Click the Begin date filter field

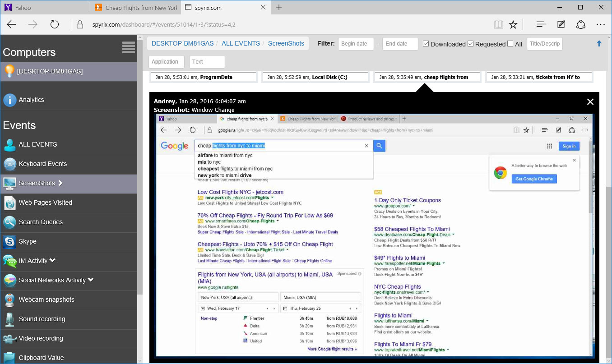pyautogui.click(x=356, y=44)
